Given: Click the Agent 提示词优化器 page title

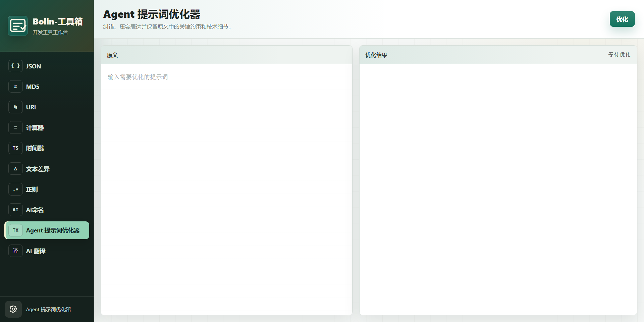Looking at the screenshot, I should 152,14.
